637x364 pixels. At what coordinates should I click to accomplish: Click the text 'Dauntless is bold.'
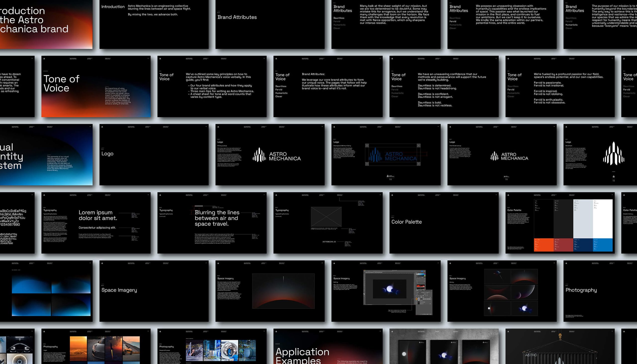pos(430,103)
